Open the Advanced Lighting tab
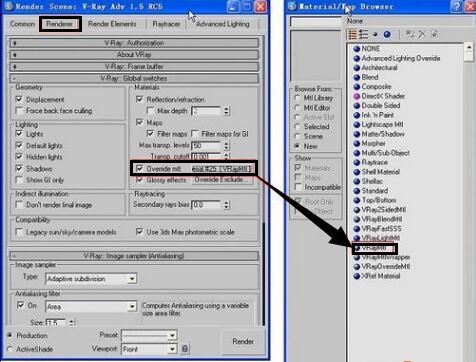This screenshot has width=476, height=362. click(x=223, y=24)
